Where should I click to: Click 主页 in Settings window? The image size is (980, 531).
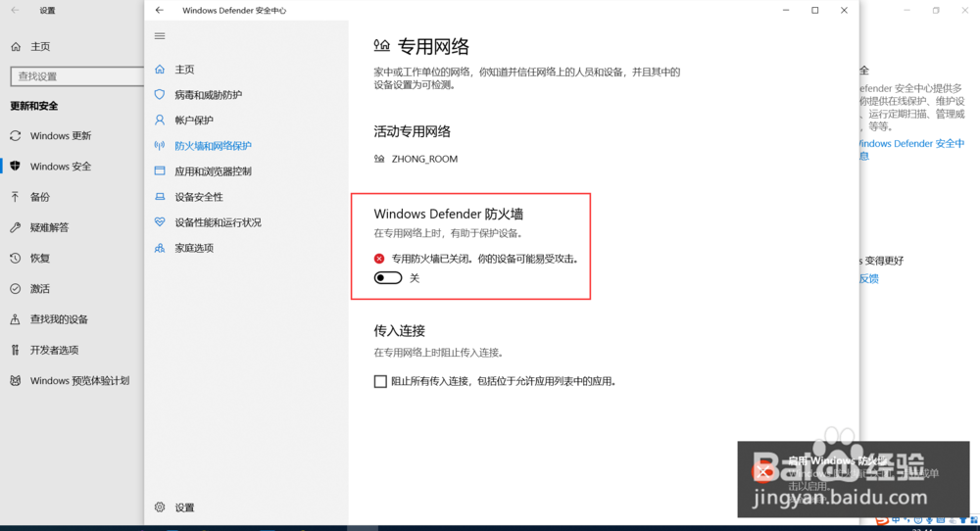click(x=40, y=46)
